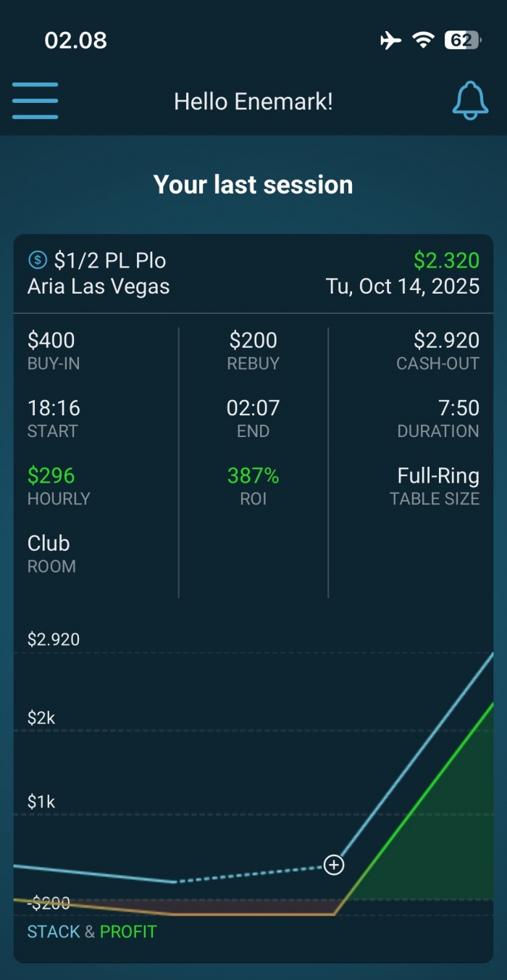Tap the Wi-Fi status icon
Viewport: 507px width, 980px height.
423,41
